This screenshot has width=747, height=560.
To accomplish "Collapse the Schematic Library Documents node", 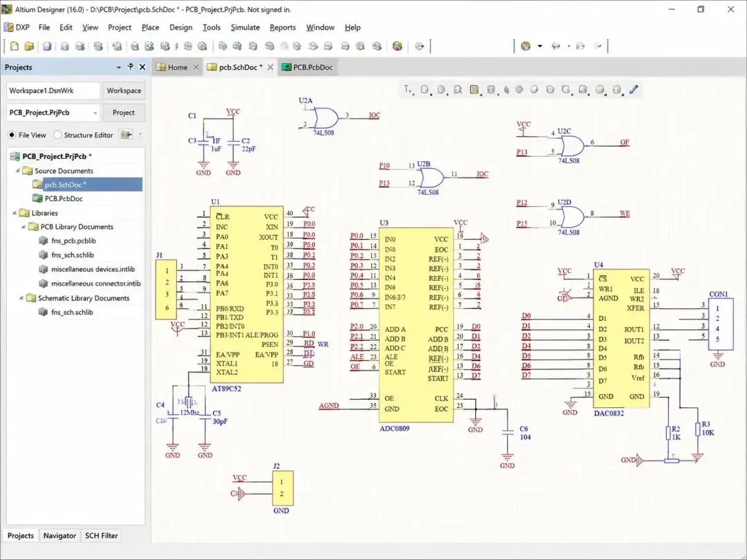I will (x=21, y=298).
